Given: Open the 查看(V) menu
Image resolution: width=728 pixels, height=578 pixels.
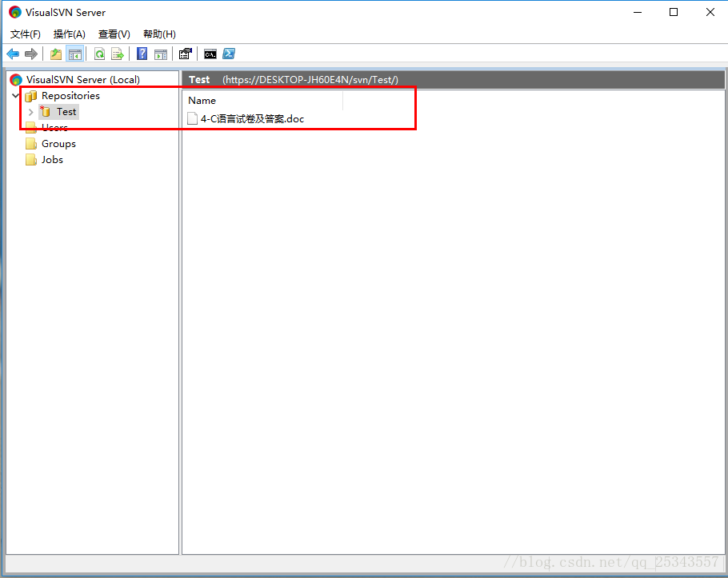Looking at the screenshot, I should click(x=114, y=34).
